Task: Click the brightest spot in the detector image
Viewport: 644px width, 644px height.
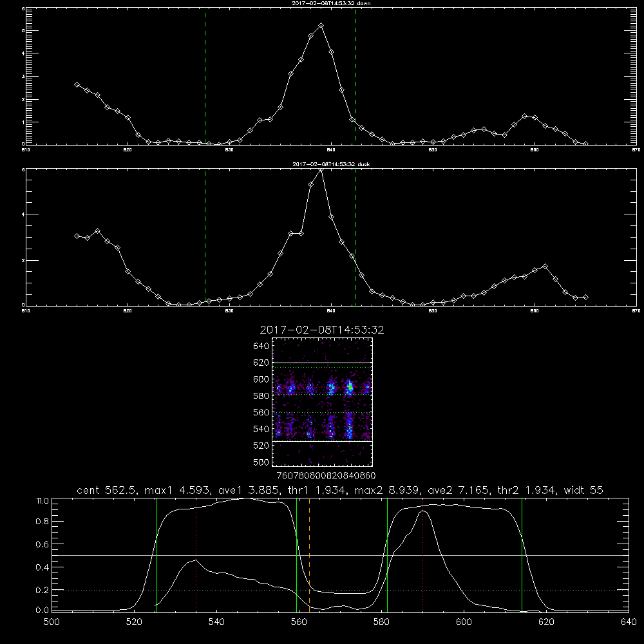Action: [350, 387]
